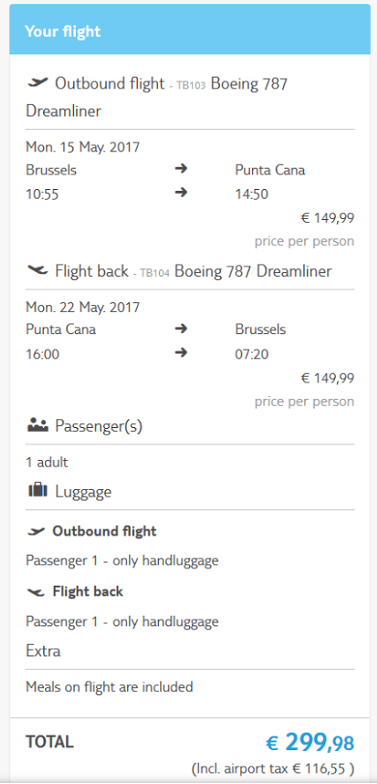This screenshot has width=377, height=784.
Task: Click the airport tax € 116,55 note
Action: click(x=273, y=767)
